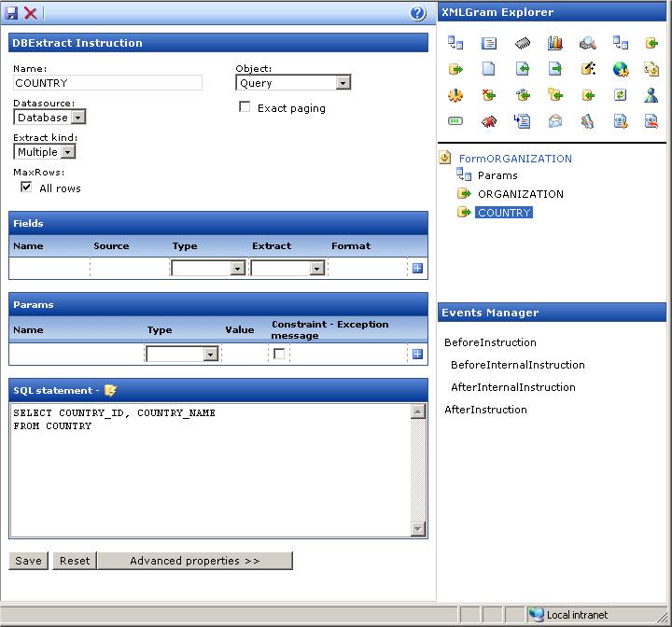Toggle the Constraint checkbox in Params row
The height and width of the screenshot is (627, 672).
(x=279, y=355)
